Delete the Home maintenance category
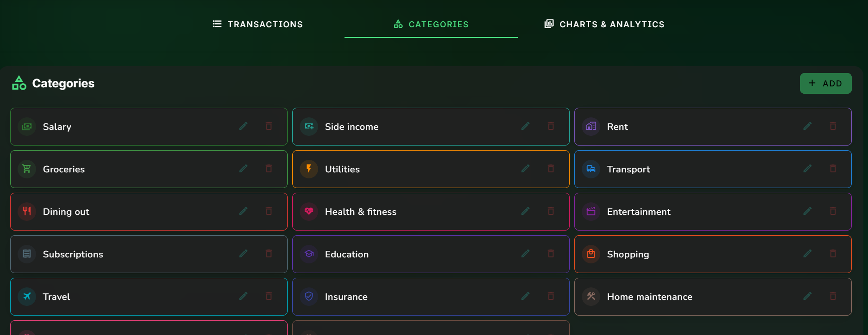Image resolution: width=868 pixels, height=335 pixels. click(833, 296)
